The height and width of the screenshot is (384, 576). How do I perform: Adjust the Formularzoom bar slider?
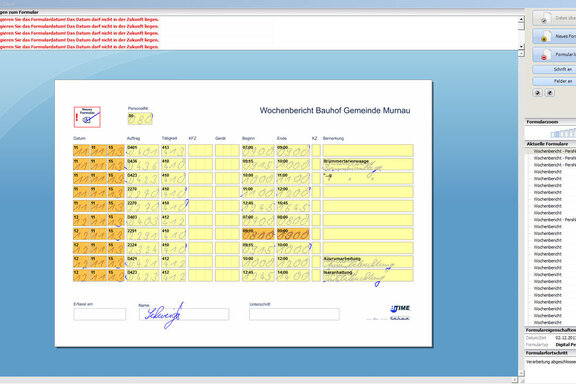(563, 133)
